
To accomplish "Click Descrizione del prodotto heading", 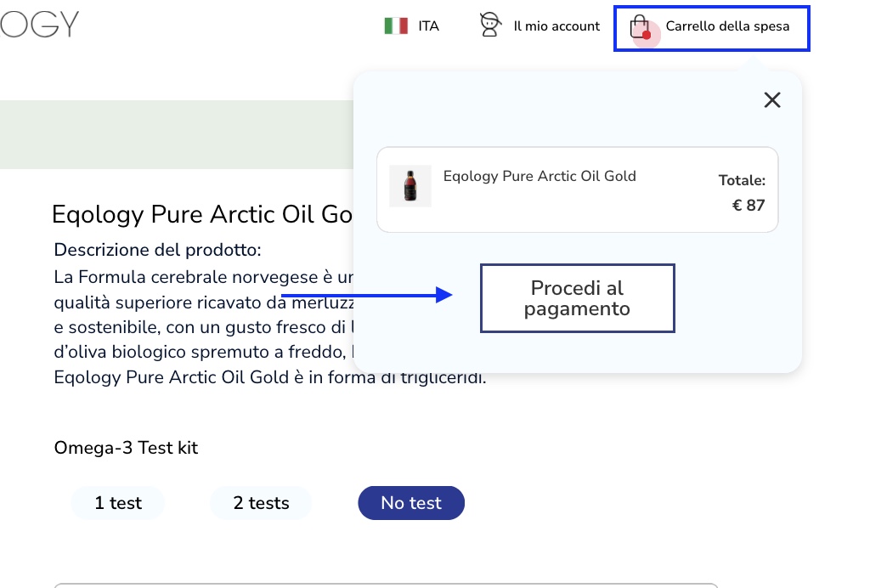I will click(x=157, y=250).
